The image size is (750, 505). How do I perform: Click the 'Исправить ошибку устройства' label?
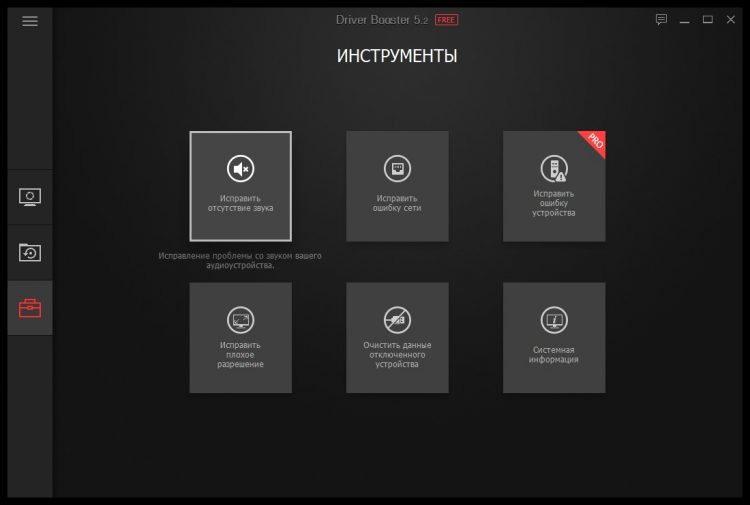(553, 203)
